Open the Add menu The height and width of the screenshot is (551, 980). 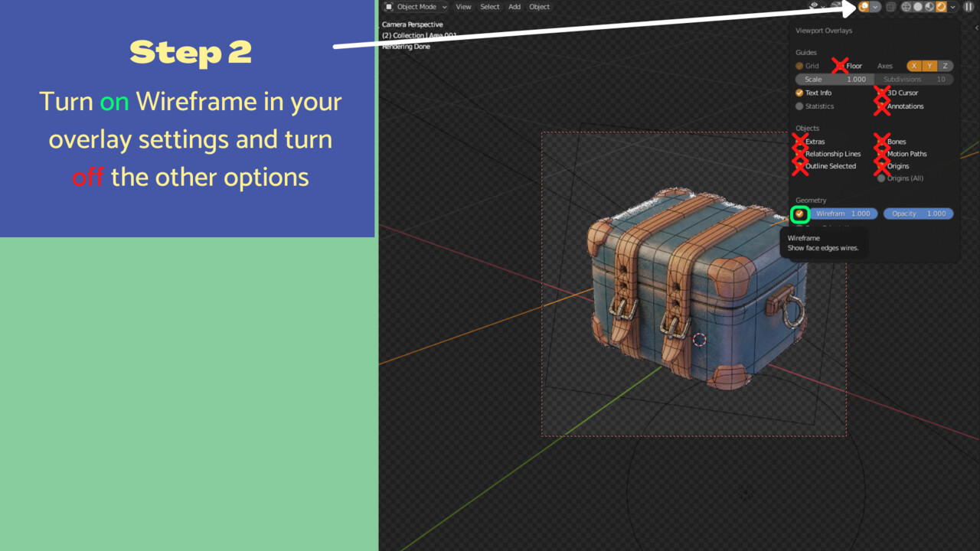tap(514, 7)
